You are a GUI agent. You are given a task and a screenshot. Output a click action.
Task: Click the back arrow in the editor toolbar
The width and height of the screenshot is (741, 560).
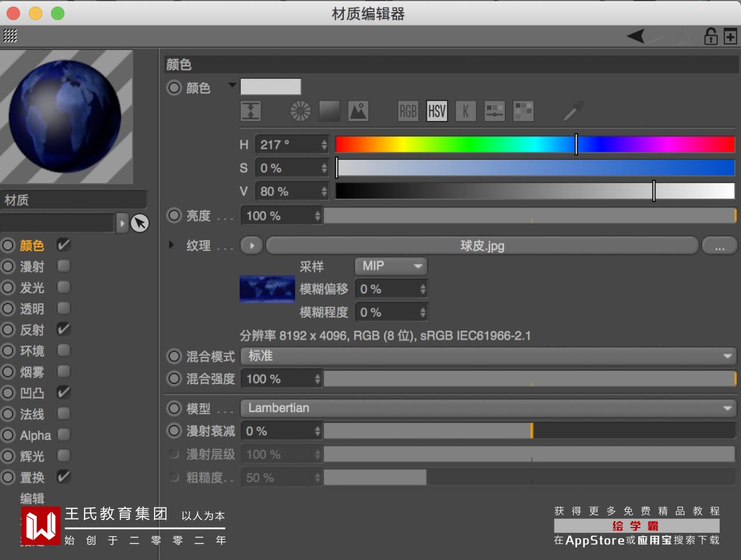pyautogui.click(x=636, y=36)
